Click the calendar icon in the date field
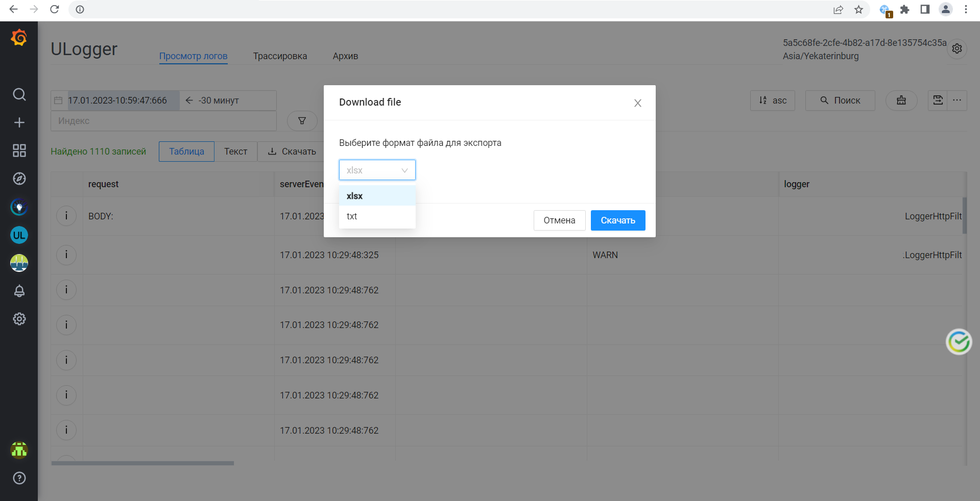This screenshot has height=501, width=980. [x=58, y=101]
